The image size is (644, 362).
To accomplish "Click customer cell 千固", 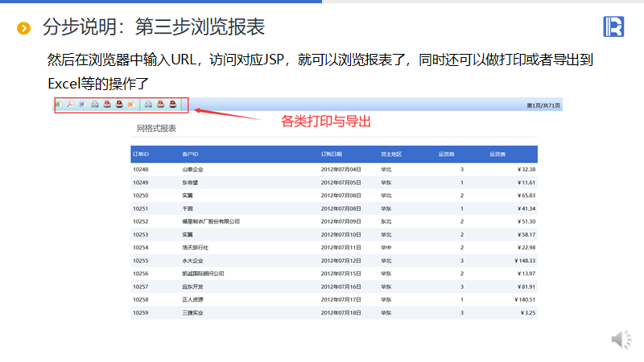I will pyautogui.click(x=188, y=208).
